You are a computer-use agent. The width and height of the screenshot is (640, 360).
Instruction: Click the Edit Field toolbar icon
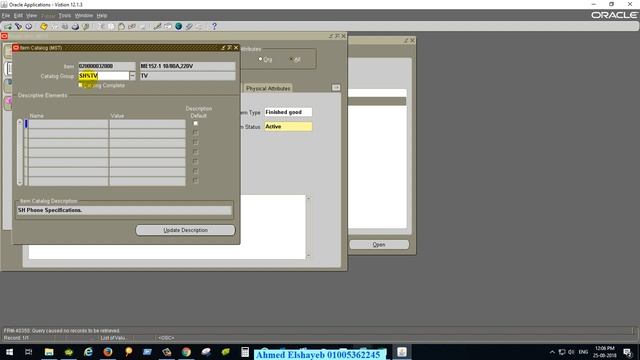pyautogui.click(x=157, y=27)
